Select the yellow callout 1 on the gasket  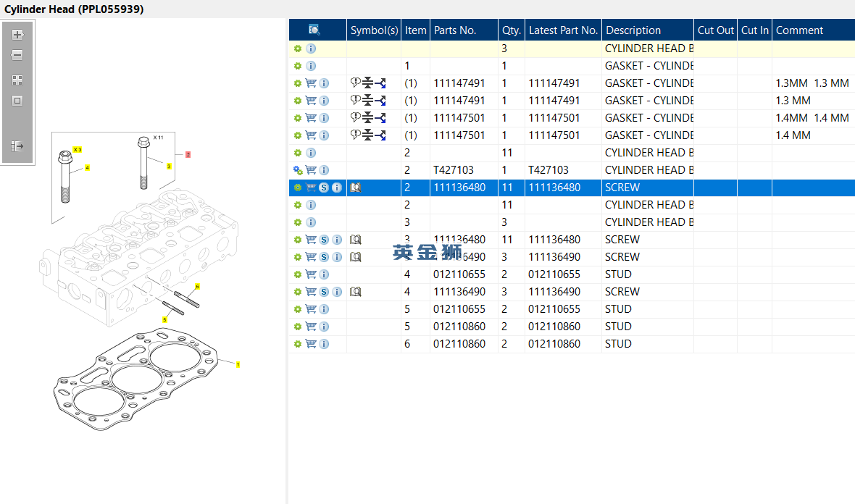(238, 364)
